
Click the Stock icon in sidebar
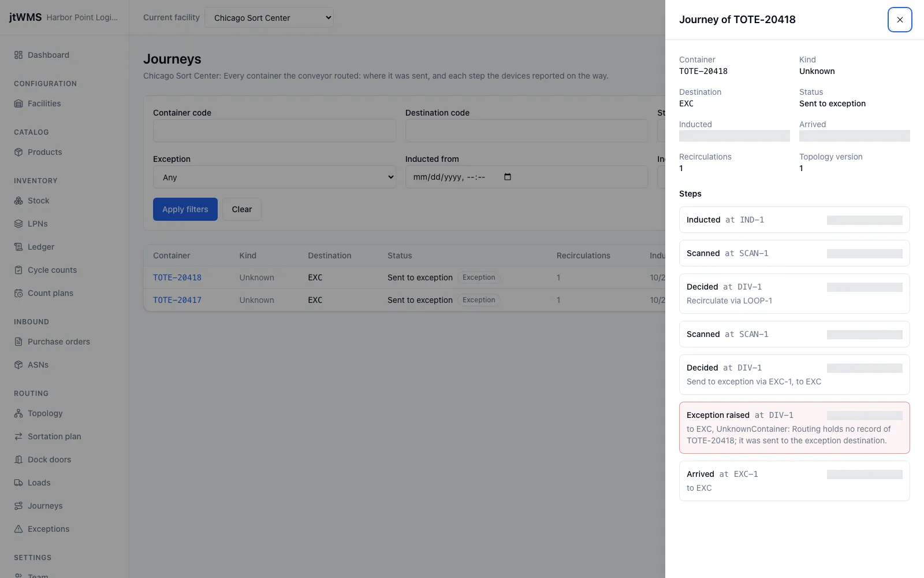click(x=18, y=201)
